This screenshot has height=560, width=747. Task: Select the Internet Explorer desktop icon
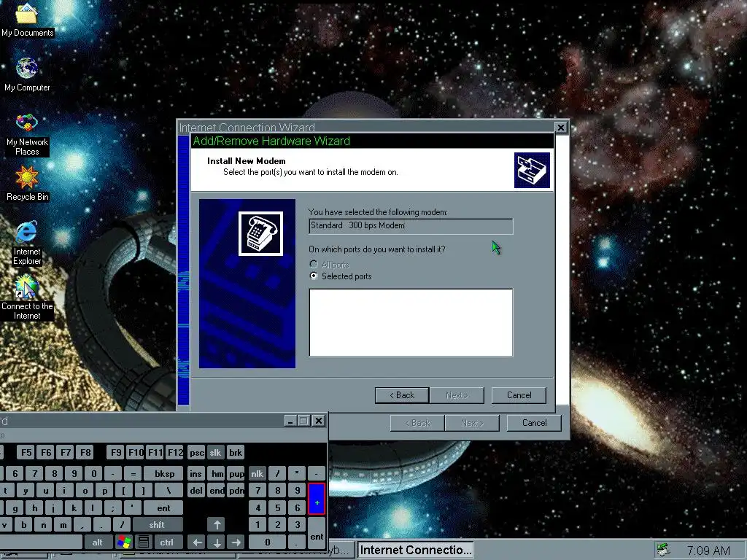pyautogui.click(x=27, y=243)
